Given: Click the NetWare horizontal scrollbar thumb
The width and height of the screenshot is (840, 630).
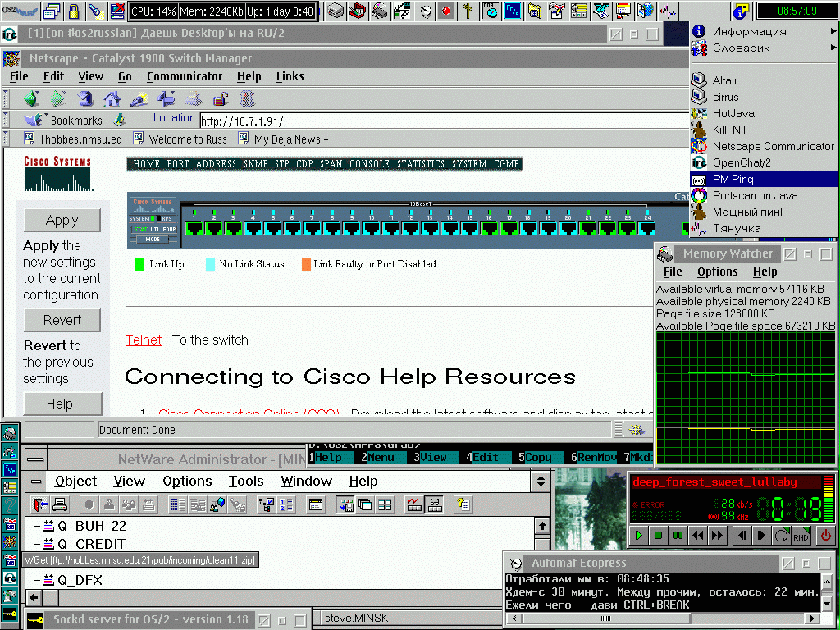Looking at the screenshot, I should coord(50,597).
